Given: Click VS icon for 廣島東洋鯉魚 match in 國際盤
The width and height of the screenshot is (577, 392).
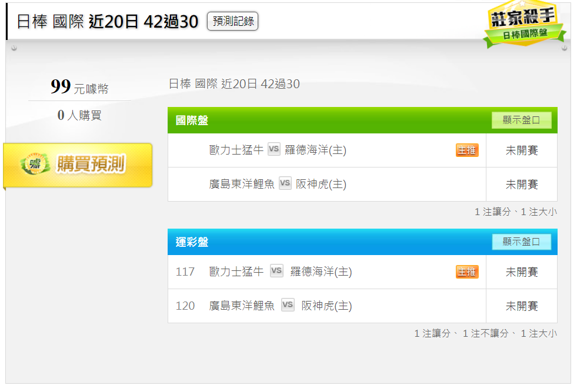Looking at the screenshot, I should coord(285,183).
